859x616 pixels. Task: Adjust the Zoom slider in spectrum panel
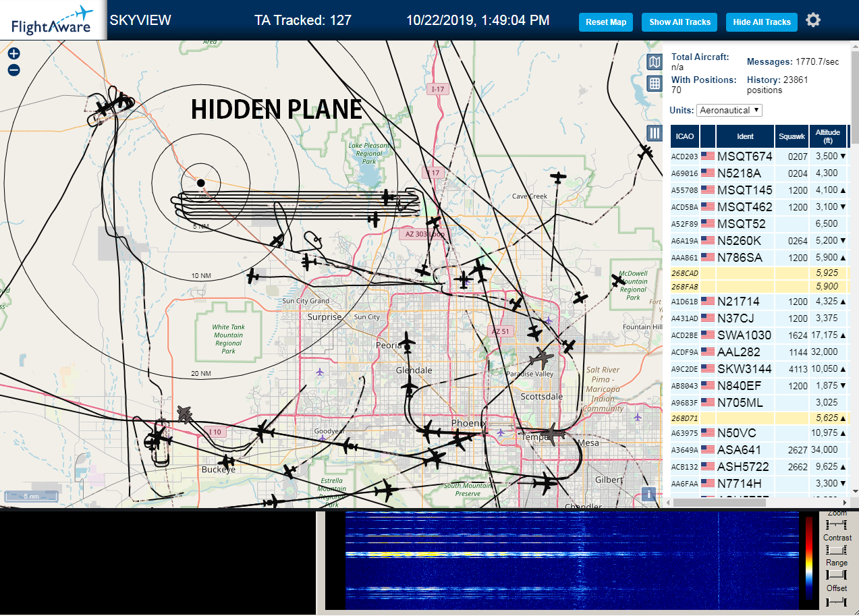coord(836,524)
